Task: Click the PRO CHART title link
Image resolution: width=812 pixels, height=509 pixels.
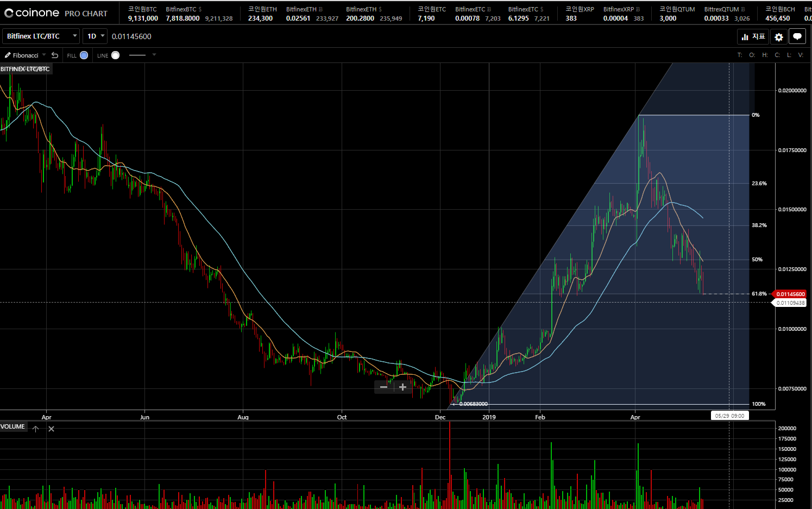Action: pyautogui.click(x=86, y=14)
